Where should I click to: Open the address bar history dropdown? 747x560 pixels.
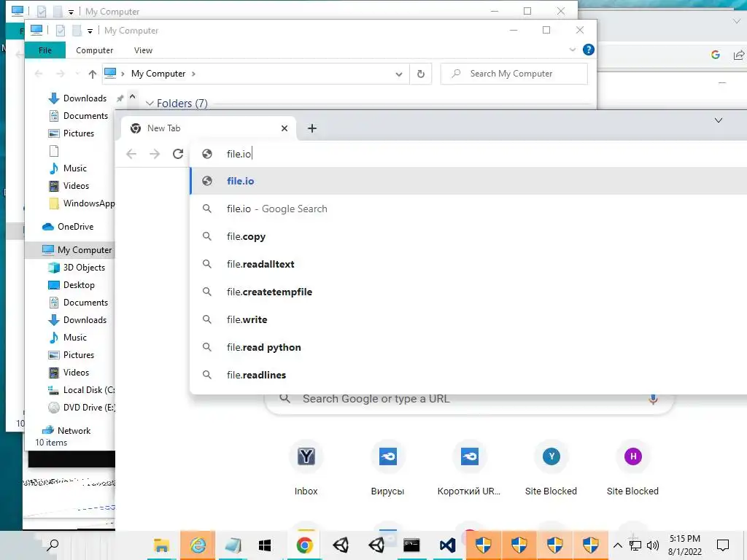click(x=399, y=74)
